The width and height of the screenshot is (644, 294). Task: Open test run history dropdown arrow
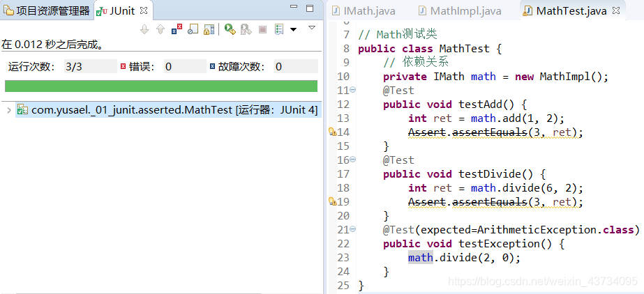[293, 29]
